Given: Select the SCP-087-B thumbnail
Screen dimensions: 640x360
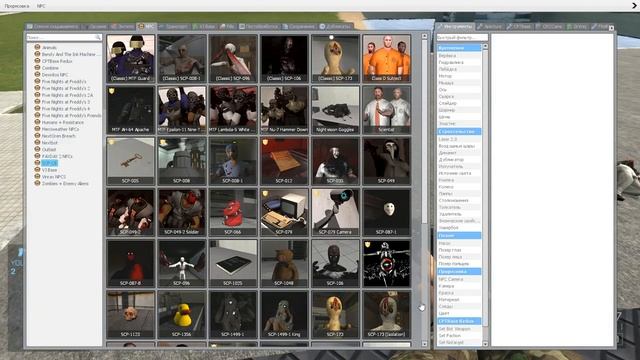Looking at the screenshot, I should 131,263.
